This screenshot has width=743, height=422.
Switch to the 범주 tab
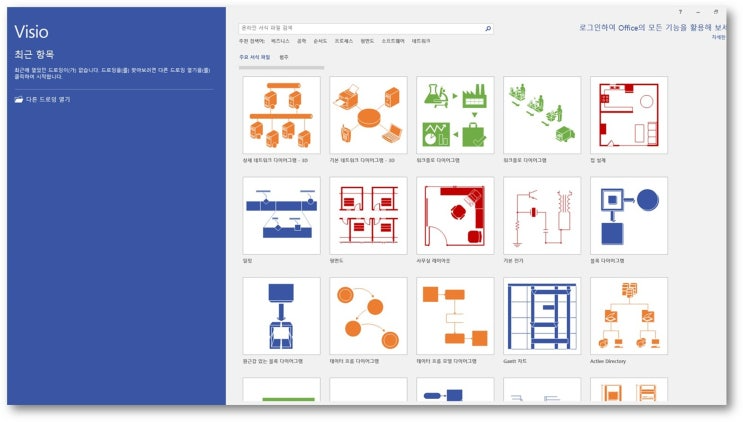284,57
